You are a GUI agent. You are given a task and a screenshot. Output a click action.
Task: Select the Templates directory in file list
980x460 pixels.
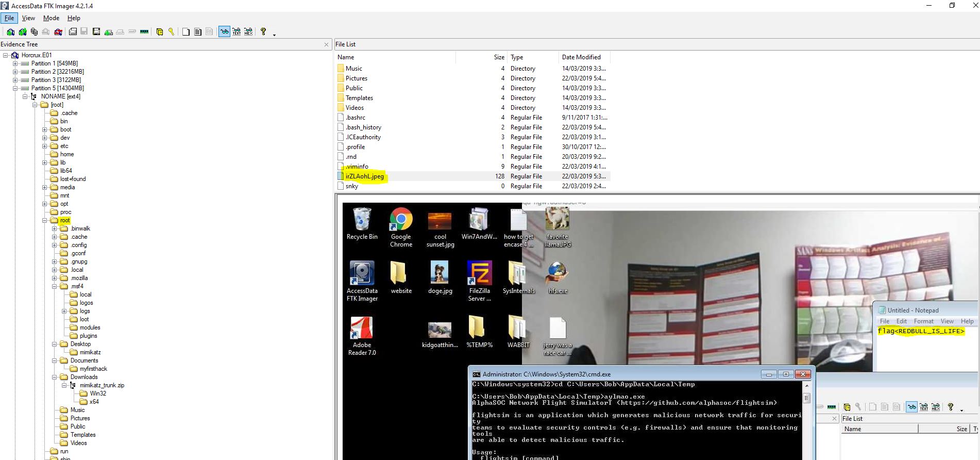pyautogui.click(x=359, y=98)
